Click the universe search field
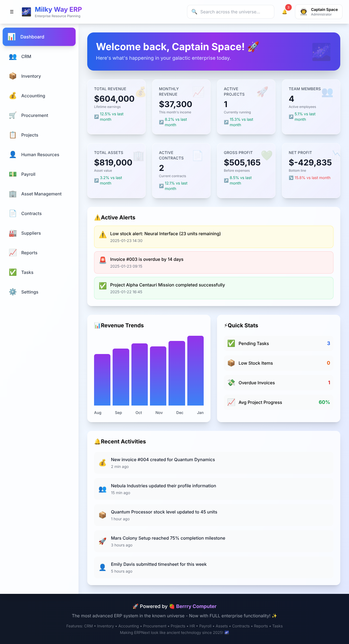 (230, 12)
